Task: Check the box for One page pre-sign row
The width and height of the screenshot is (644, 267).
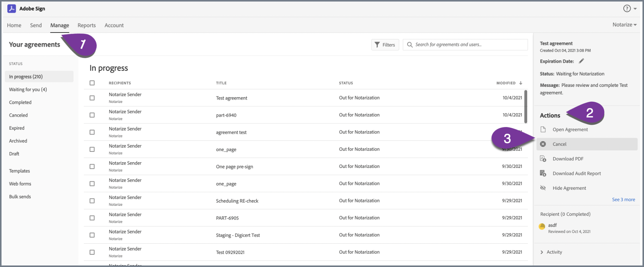Action: pos(92,167)
